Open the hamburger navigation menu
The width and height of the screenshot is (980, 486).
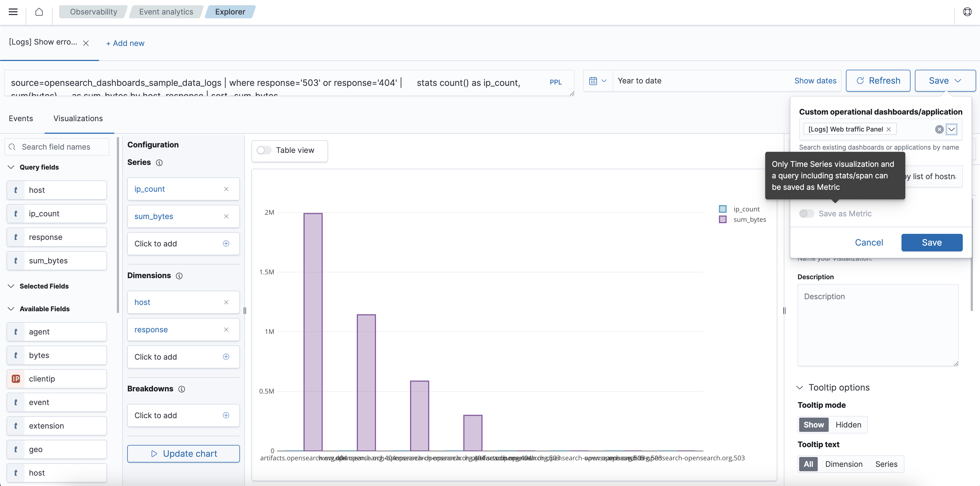click(x=13, y=12)
